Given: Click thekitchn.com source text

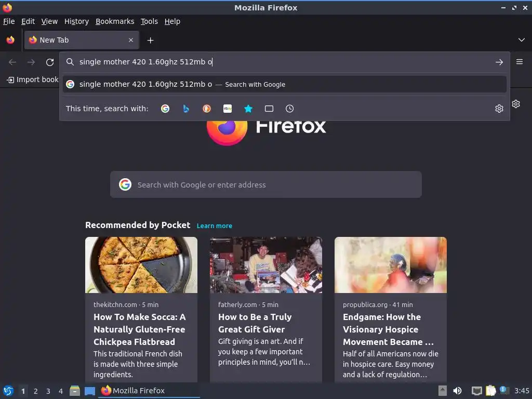Looking at the screenshot, I should (115, 304).
